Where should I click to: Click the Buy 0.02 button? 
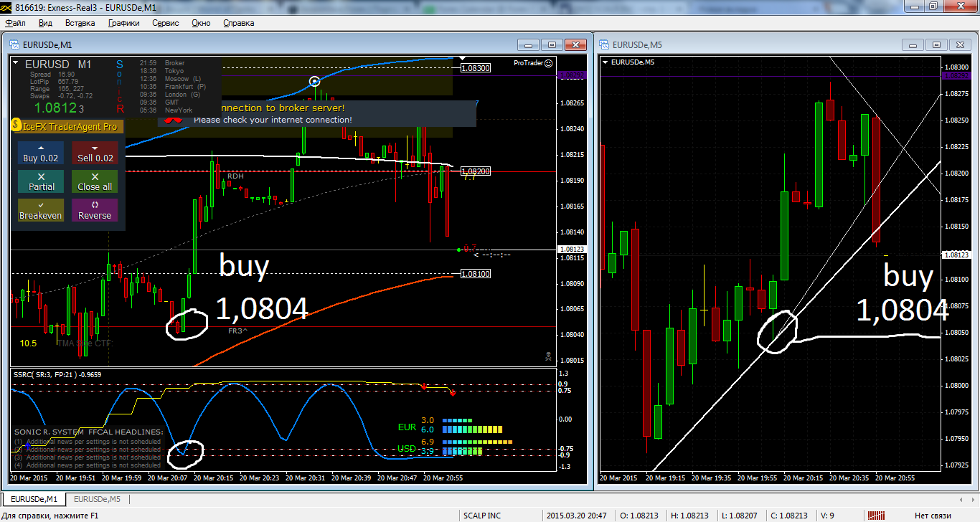[x=41, y=153]
